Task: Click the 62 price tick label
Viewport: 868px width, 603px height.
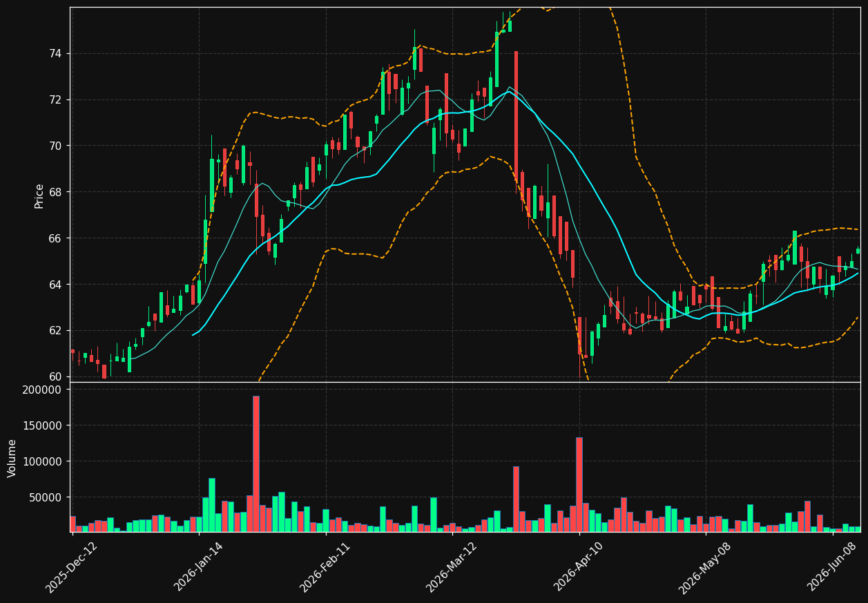Action: (55, 330)
